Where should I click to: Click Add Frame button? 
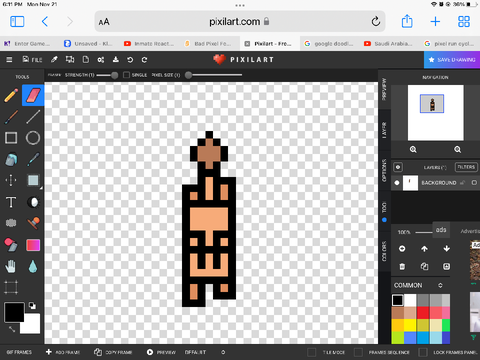tap(63, 352)
